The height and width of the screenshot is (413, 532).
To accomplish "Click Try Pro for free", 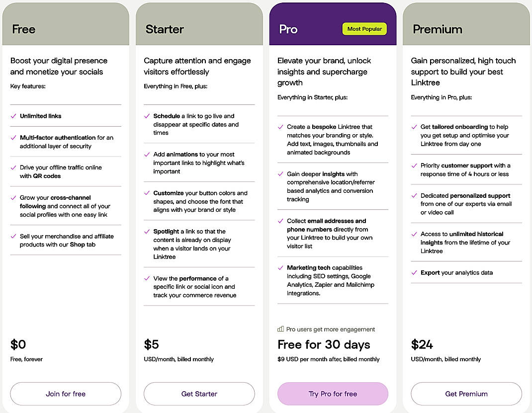I will pos(333,394).
